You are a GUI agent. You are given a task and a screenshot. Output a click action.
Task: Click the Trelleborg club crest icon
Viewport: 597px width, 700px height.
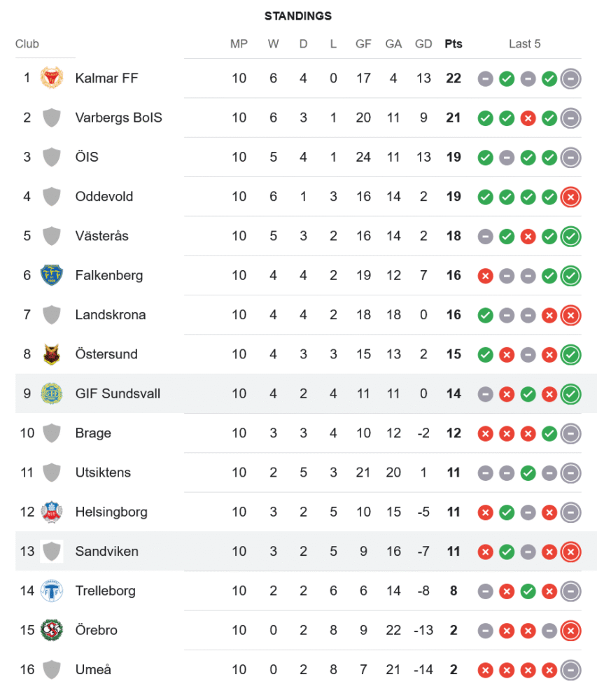pyautogui.click(x=51, y=591)
